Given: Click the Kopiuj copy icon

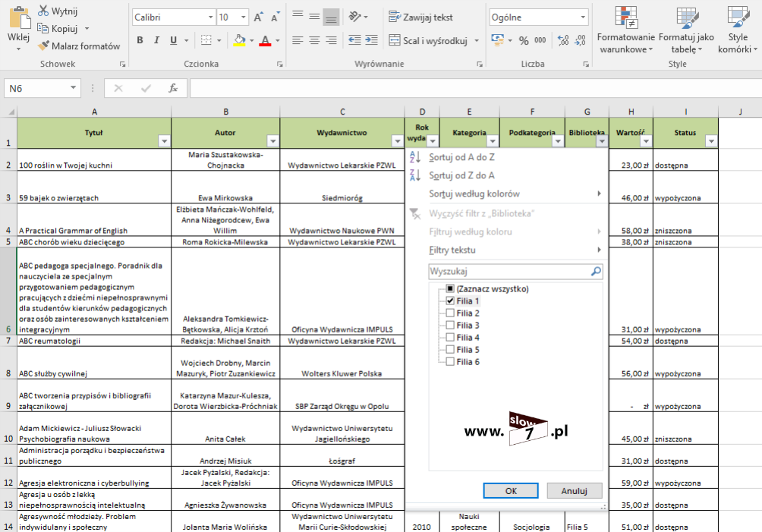Looking at the screenshot, I should coord(43,28).
